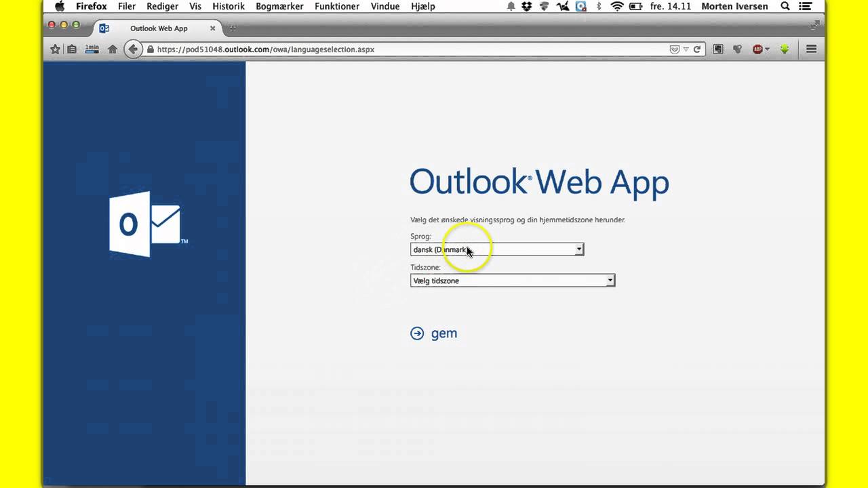Viewport: 868px width, 488px height.
Task: Open the Filer menu
Action: (127, 6)
